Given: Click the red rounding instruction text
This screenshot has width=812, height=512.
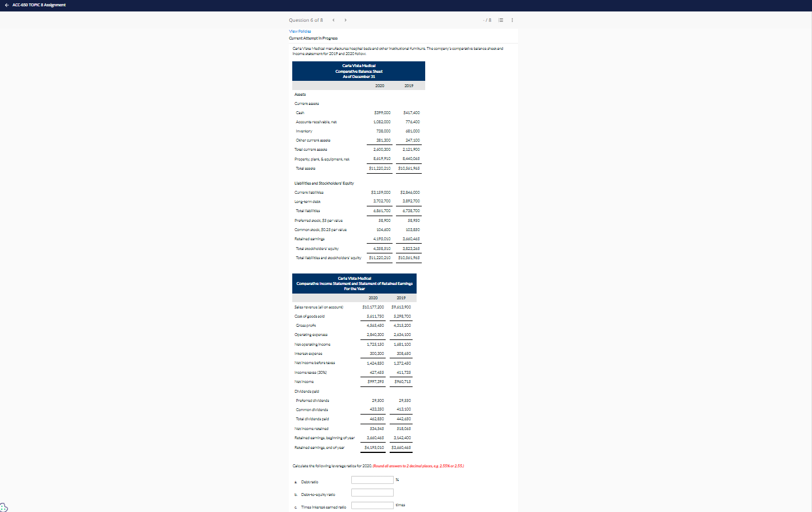Looking at the screenshot, I should point(418,466).
